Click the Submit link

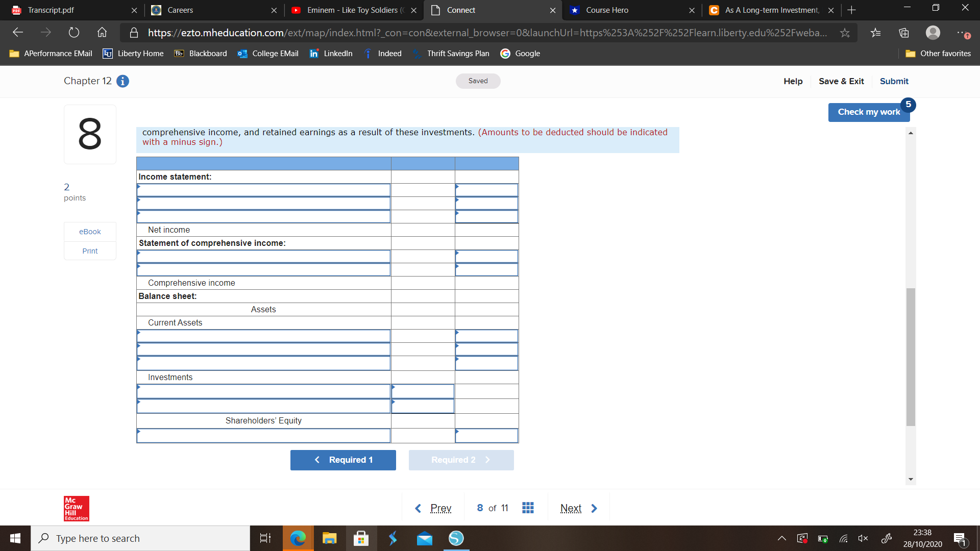click(894, 81)
